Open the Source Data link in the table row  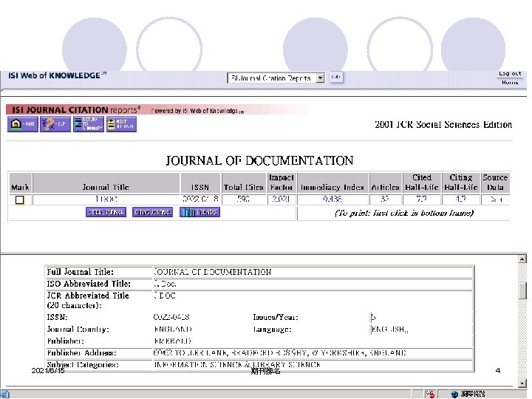pyautogui.click(x=496, y=199)
